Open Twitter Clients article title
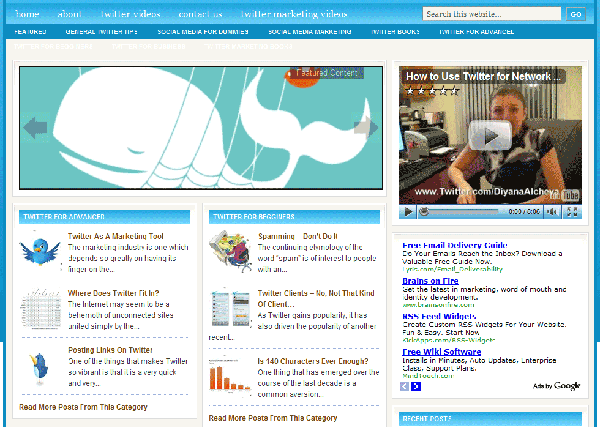Image resolution: width=600 pixels, height=427 pixels. click(316, 298)
